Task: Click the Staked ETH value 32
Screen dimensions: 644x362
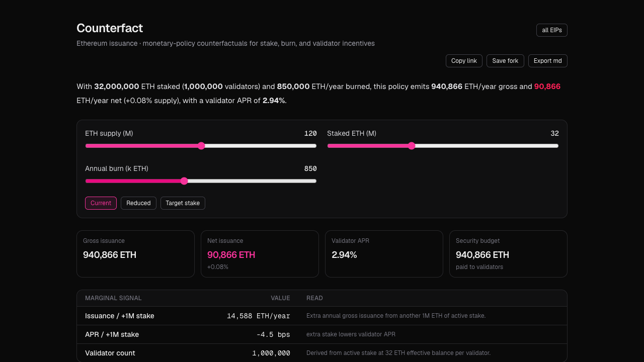Action: (x=554, y=133)
